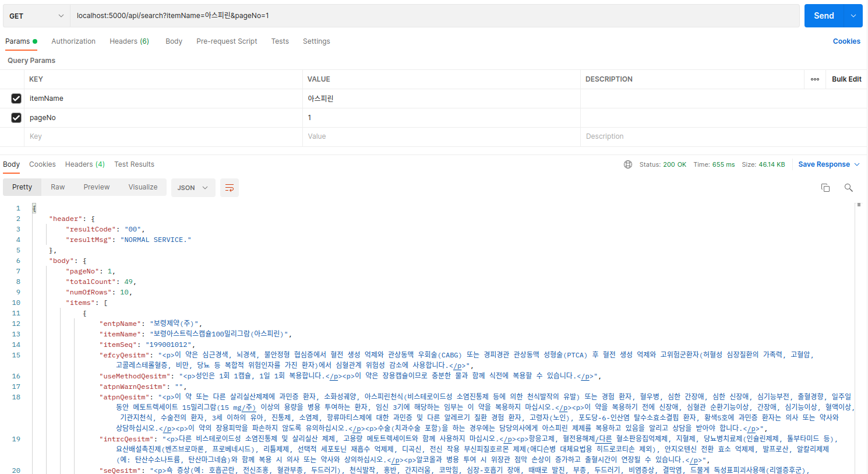The image size is (868, 474).
Task: Uncheck the itemName parameter checkbox
Action: (16, 99)
